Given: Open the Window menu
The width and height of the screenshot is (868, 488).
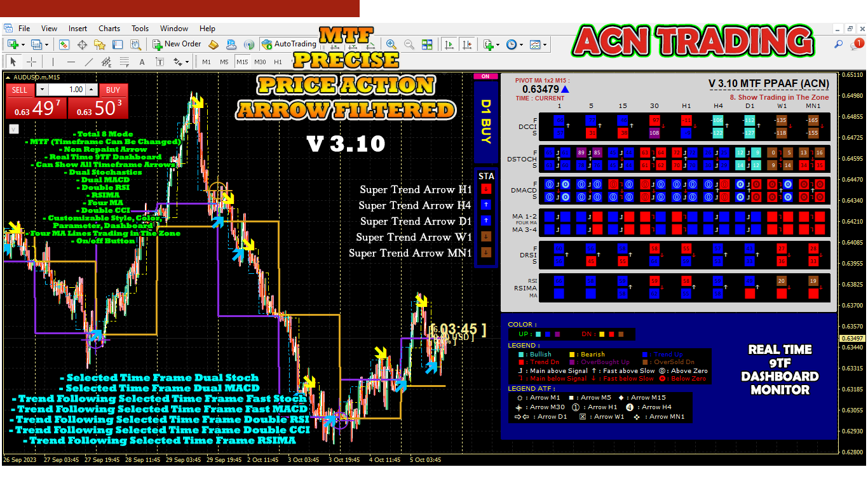Looking at the screenshot, I should click(x=174, y=29).
